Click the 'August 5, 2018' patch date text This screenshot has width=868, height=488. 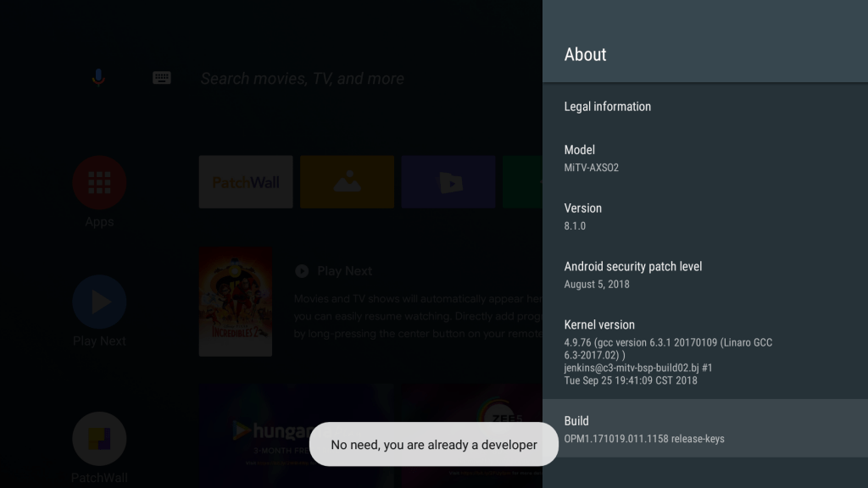point(597,285)
